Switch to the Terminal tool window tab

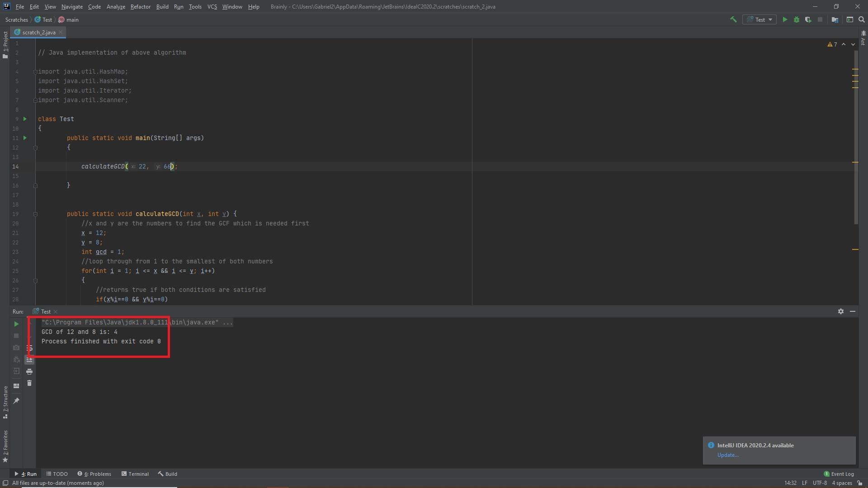click(135, 474)
